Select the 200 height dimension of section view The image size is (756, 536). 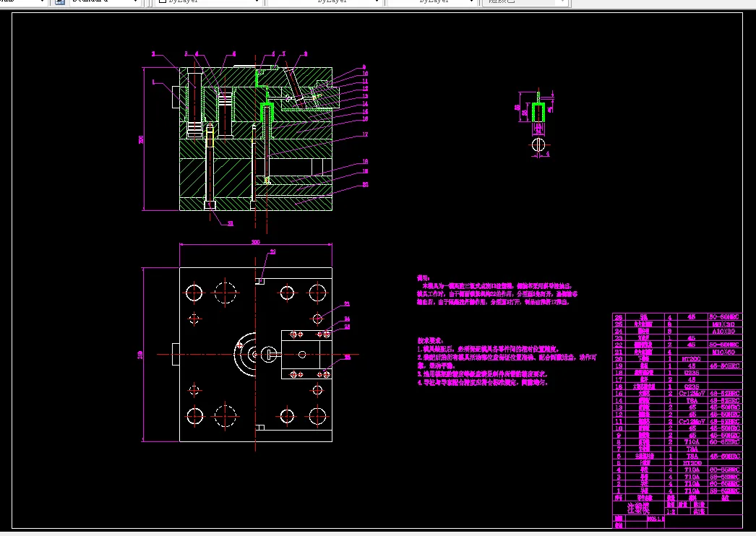(x=141, y=139)
